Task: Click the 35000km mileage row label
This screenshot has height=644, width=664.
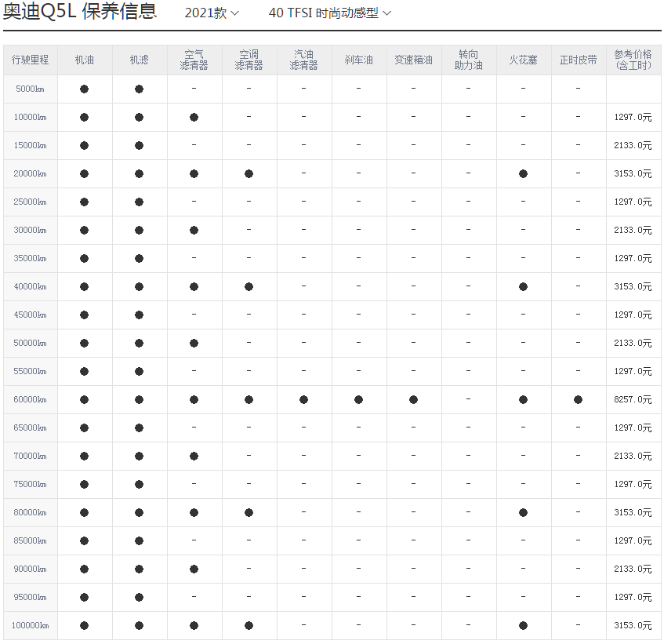Action: coord(30,258)
